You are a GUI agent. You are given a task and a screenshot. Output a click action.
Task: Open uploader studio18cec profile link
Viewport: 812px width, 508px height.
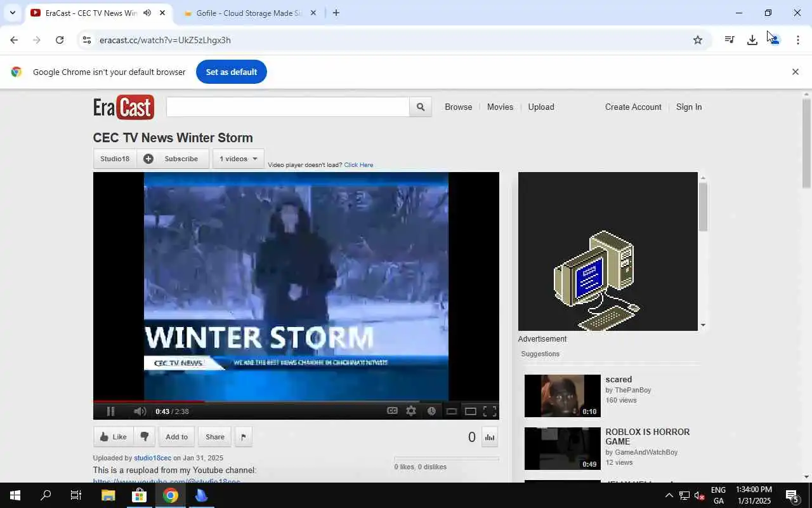coord(152,458)
